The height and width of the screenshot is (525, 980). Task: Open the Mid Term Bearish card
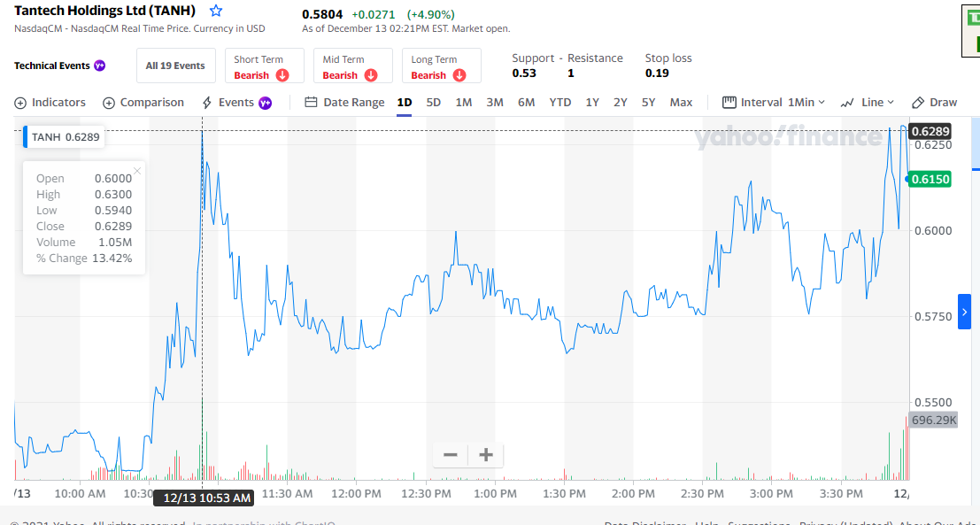point(353,66)
